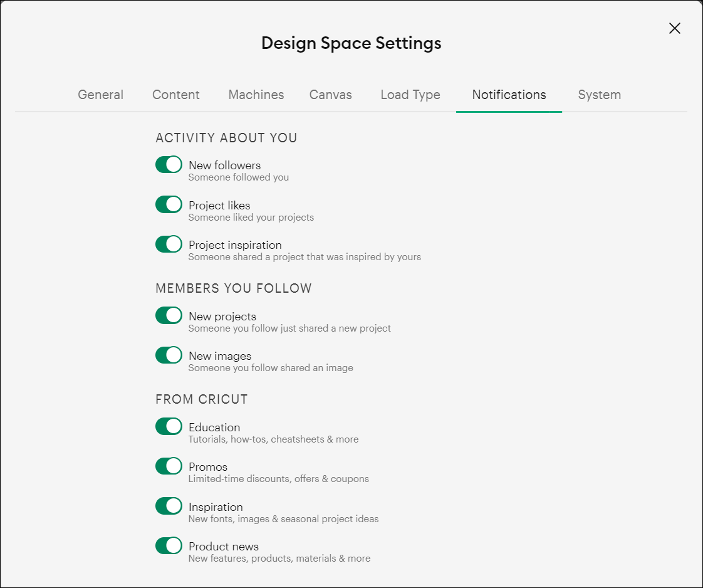Turn off New followers notifications

tap(169, 165)
